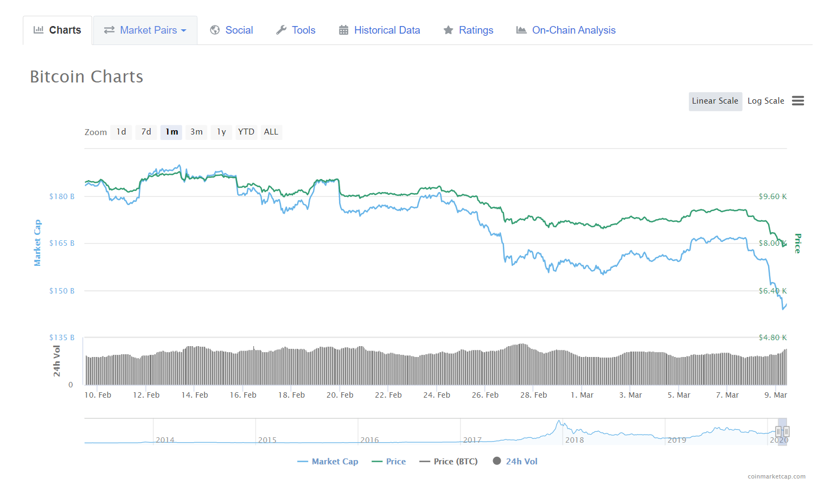The width and height of the screenshot is (837, 504).
Task: Open the Ratings tab
Action: tap(469, 30)
